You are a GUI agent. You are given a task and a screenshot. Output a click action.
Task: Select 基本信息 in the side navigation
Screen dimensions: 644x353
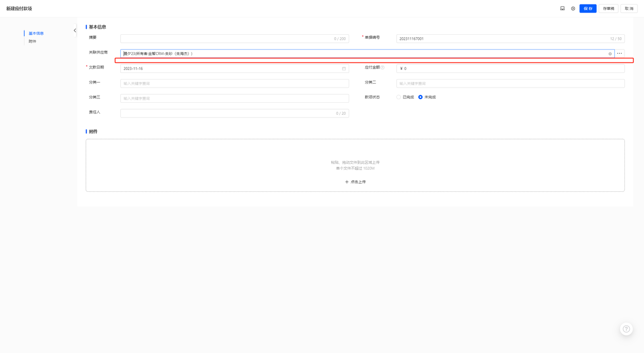click(x=36, y=33)
